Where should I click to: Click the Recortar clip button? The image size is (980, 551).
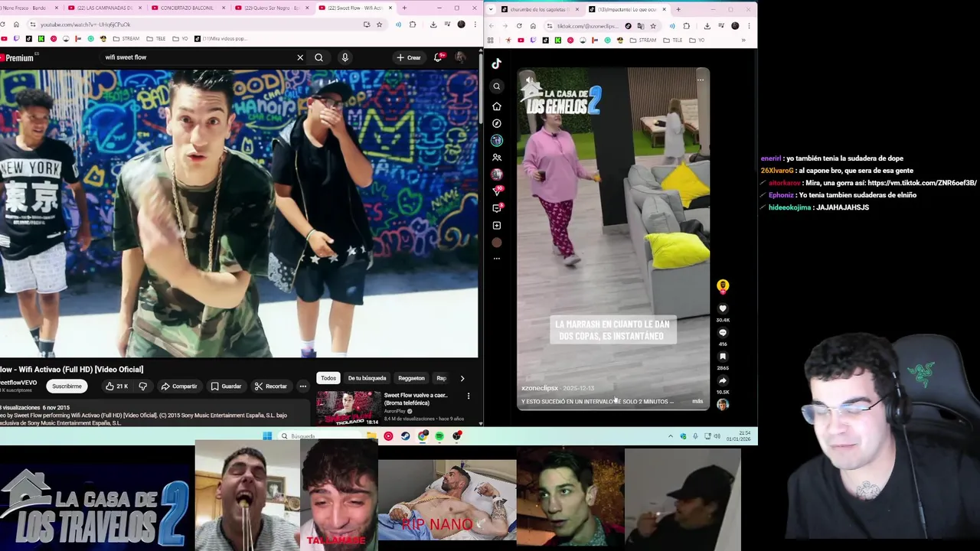pyautogui.click(x=271, y=386)
